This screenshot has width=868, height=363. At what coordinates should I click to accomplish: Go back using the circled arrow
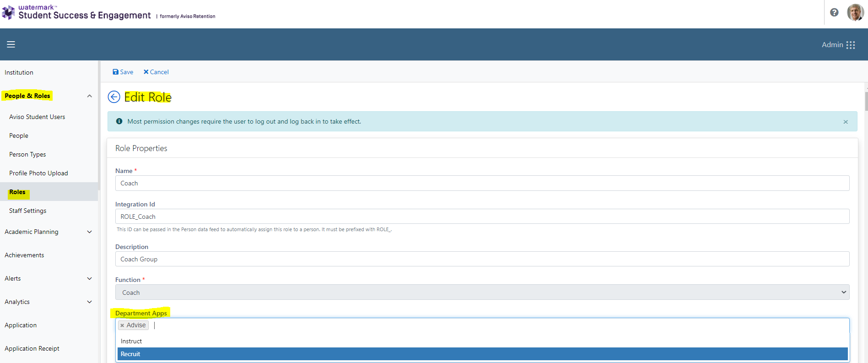(114, 97)
